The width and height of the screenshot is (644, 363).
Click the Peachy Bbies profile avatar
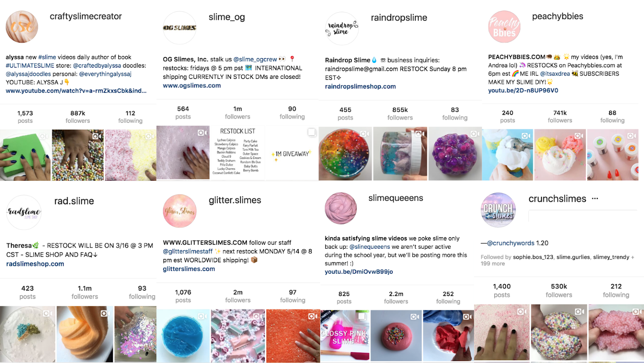[x=504, y=27]
